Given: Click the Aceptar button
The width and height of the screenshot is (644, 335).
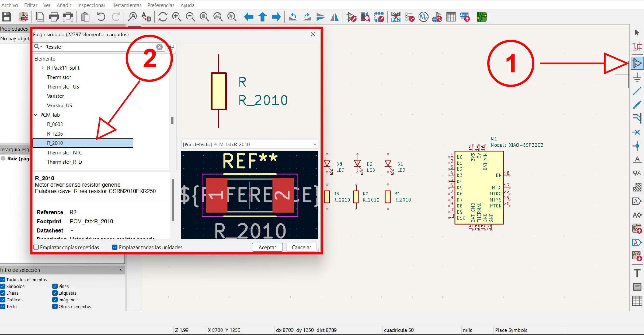Looking at the screenshot, I should click(267, 247).
